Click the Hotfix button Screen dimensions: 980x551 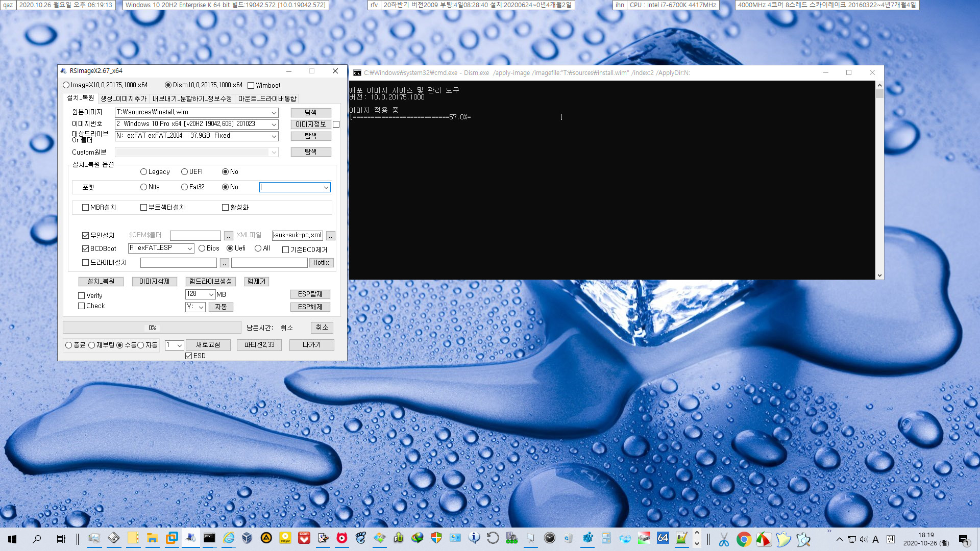(321, 263)
